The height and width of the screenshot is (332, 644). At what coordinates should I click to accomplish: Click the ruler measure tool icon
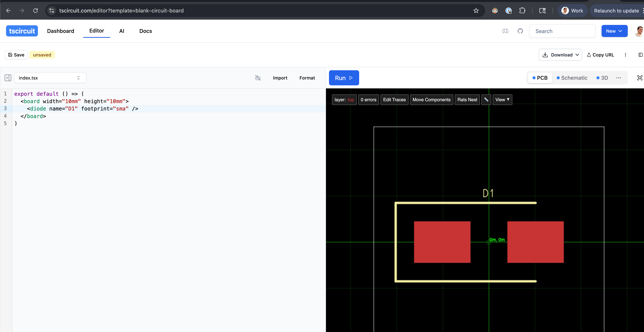486,100
